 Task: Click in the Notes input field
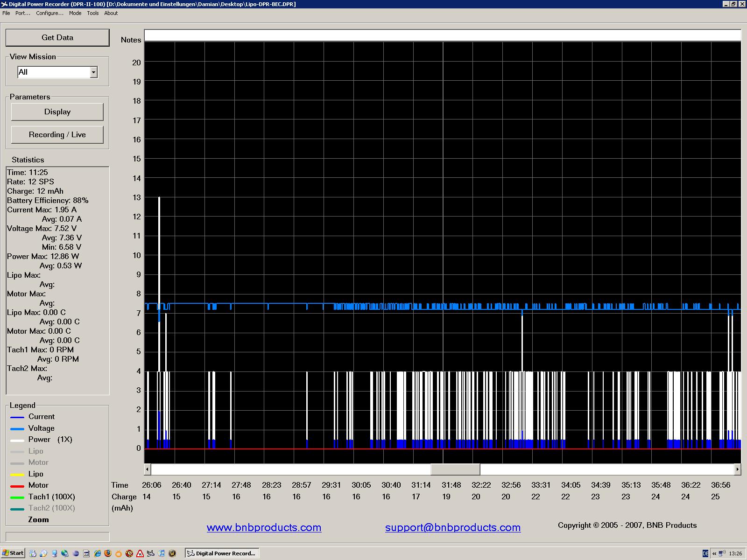point(443,35)
